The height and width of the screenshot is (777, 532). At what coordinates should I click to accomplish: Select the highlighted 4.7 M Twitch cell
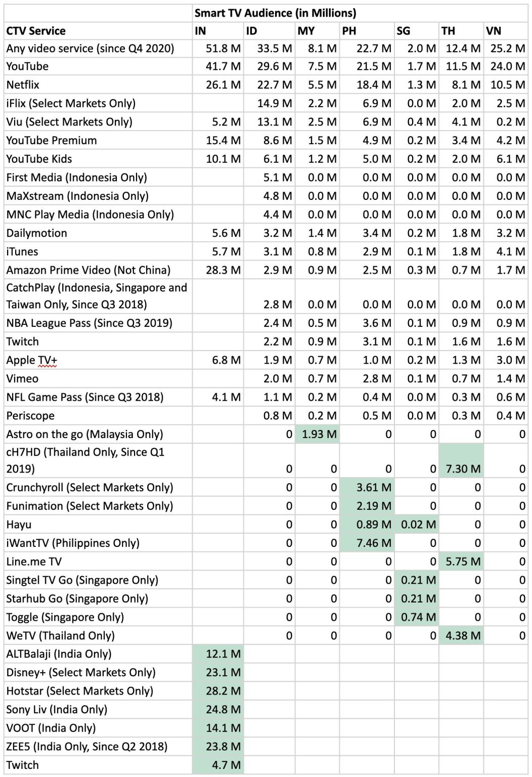(x=218, y=765)
